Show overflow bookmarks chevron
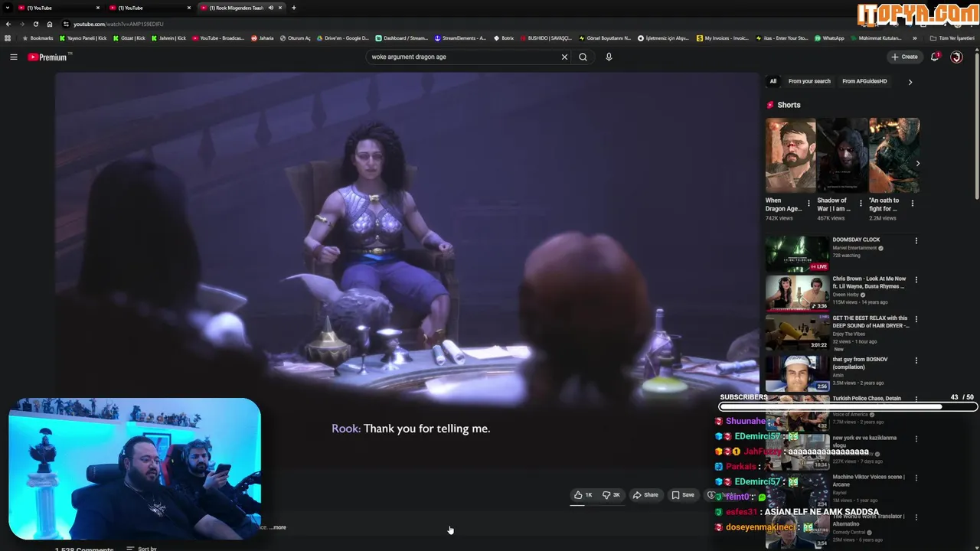Image resolution: width=980 pixels, height=551 pixels. pyautogui.click(x=914, y=37)
